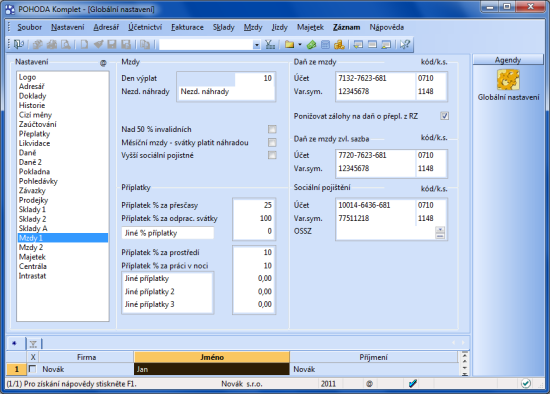Open the Fakturace menu
The width and height of the screenshot is (550, 394).
click(x=187, y=27)
